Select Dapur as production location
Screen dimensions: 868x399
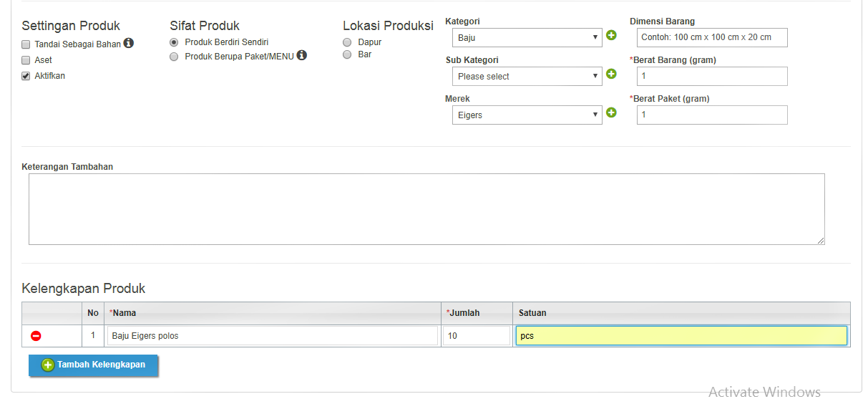pos(347,42)
